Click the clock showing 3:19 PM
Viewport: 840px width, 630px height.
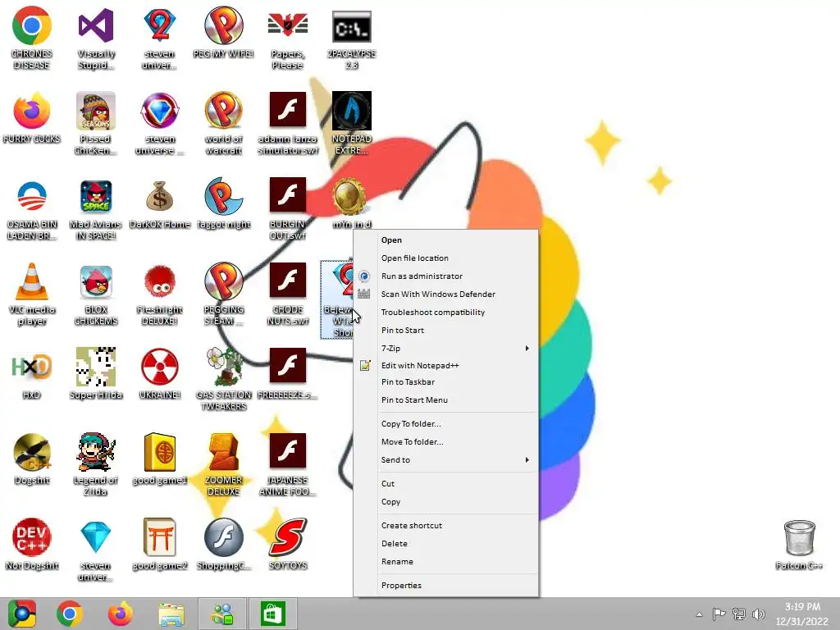coord(802,614)
